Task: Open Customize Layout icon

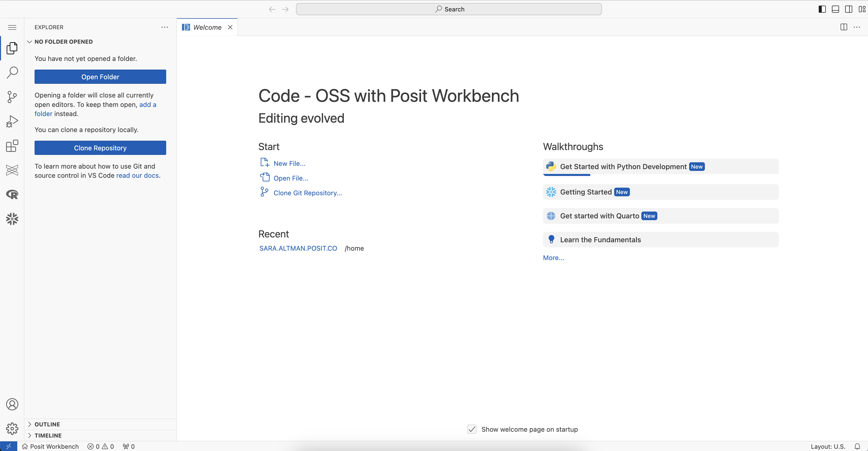Action: tap(862, 9)
